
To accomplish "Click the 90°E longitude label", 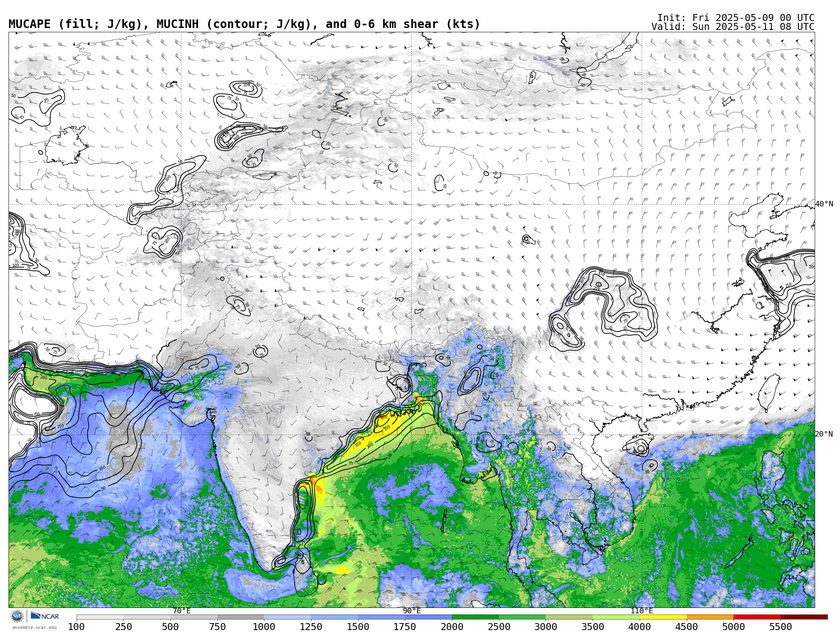I will point(412,611).
